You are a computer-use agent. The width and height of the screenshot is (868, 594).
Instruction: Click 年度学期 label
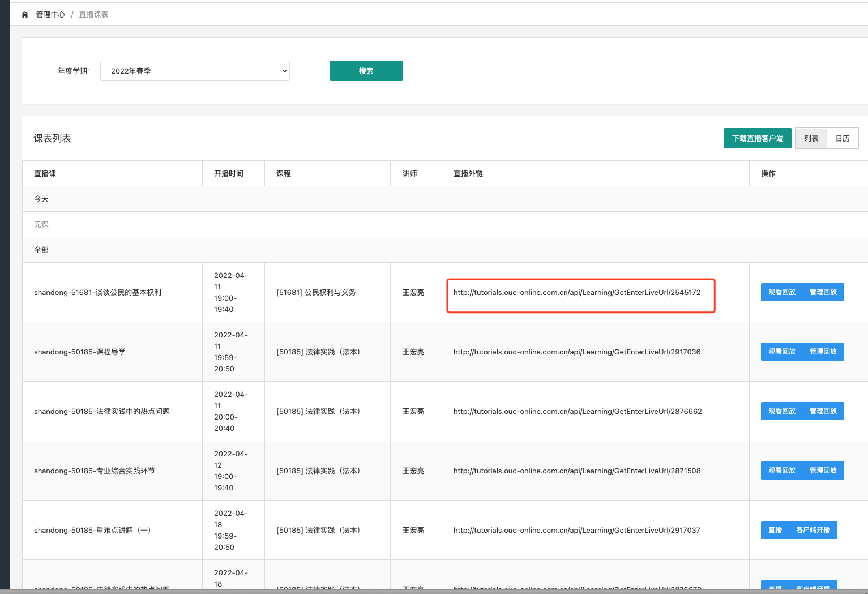74,71
